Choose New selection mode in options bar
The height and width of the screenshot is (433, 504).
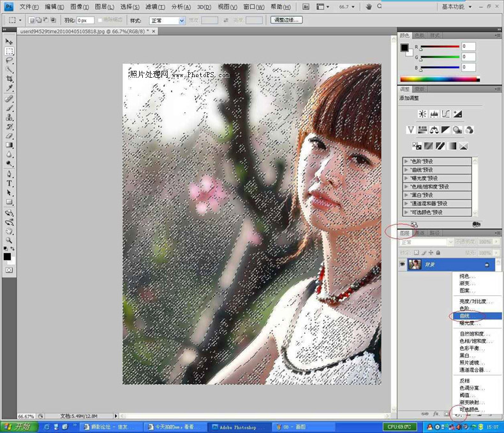[31, 20]
